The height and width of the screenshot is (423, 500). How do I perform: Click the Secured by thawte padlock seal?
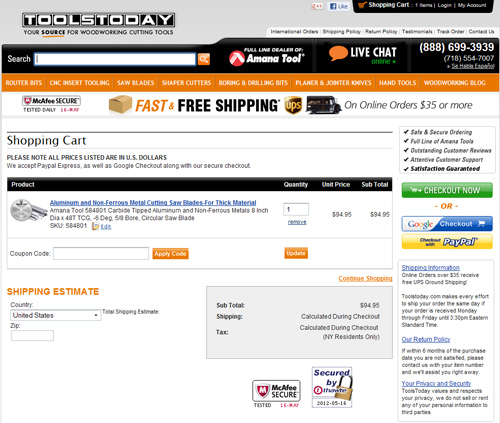click(332, 387)
